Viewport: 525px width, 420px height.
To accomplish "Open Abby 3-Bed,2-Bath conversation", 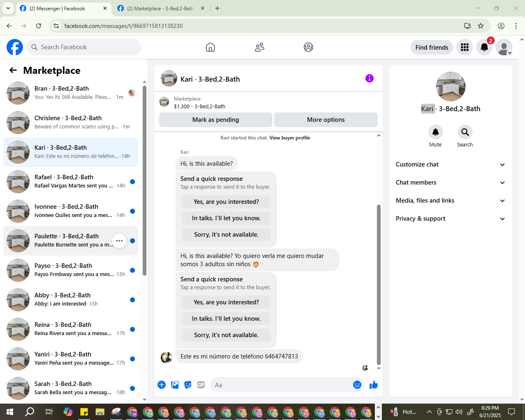I will click(x=71, y=300).
